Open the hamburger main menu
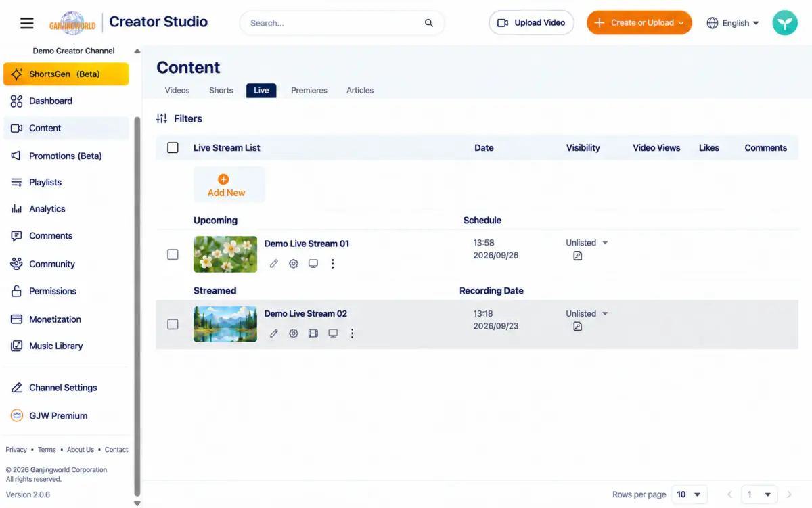The width and height of the screenshot is (812, 508). coord(27,23)
